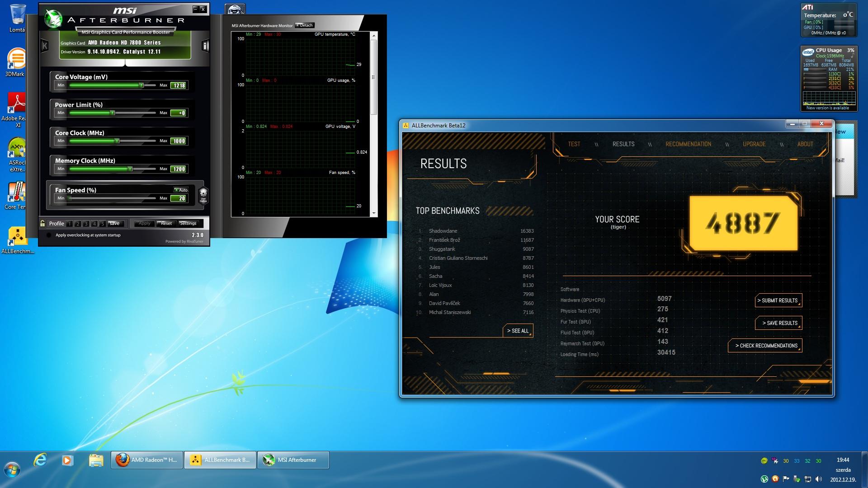The width and height of the screenshot is (868, 488).
Task: Open Internet Explorer from the taskbar
Action: [x=41, y=460]
